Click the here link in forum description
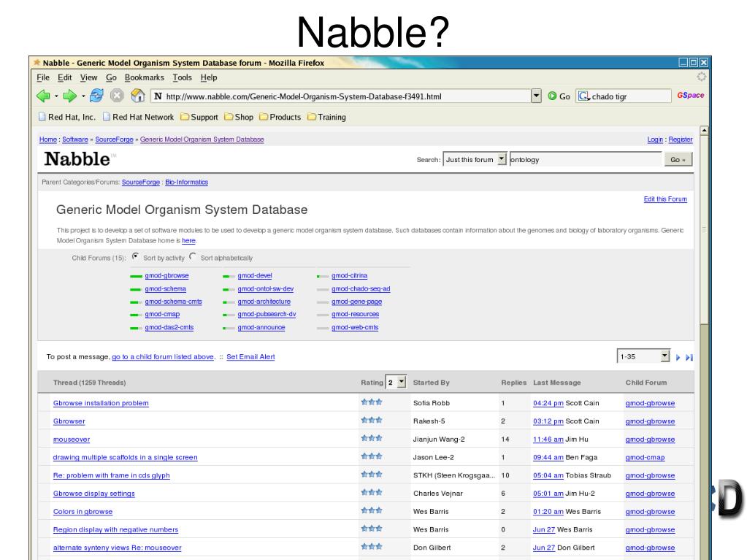This screenshot has height=560, width=747. 188,241
